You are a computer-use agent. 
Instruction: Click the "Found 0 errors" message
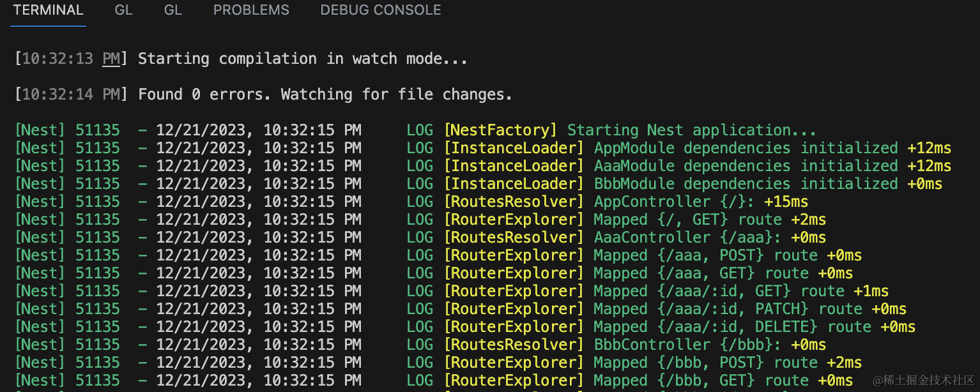(x=325, y=94)
